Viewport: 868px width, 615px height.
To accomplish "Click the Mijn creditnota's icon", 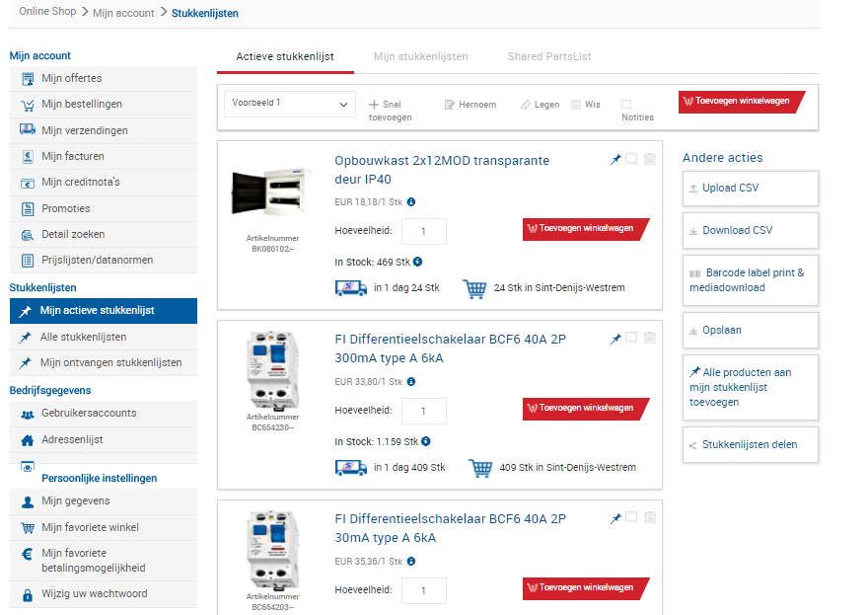I will click(x=28, y=183).
